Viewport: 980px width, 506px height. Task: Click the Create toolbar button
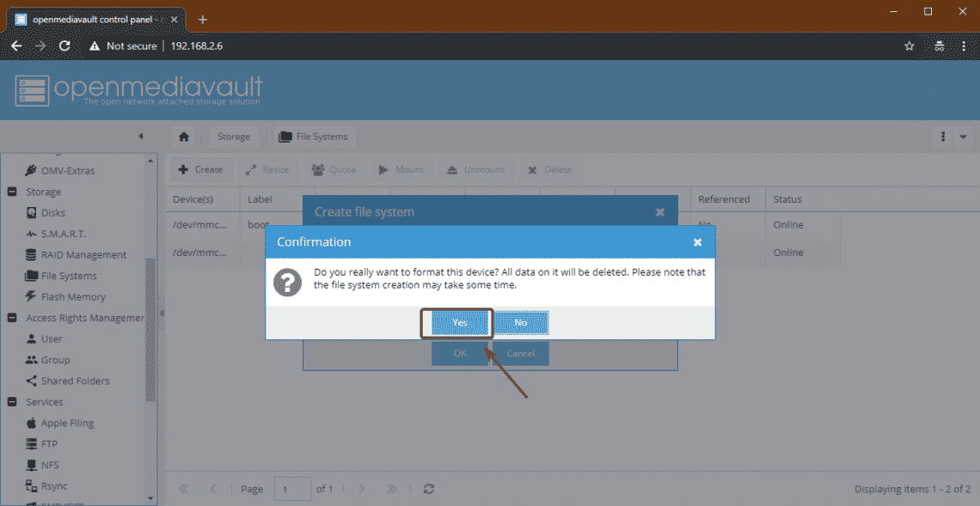pyautogui.click(x=201, y=169)
